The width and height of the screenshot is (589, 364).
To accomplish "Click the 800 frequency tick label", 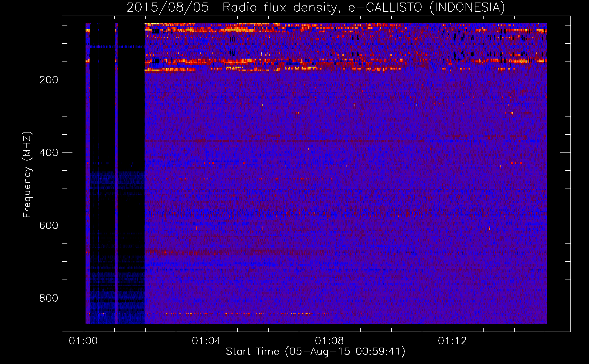I will coord(49,298).
